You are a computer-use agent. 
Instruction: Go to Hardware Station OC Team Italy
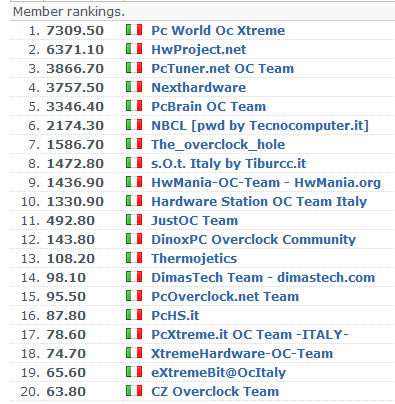coord(259,202)
